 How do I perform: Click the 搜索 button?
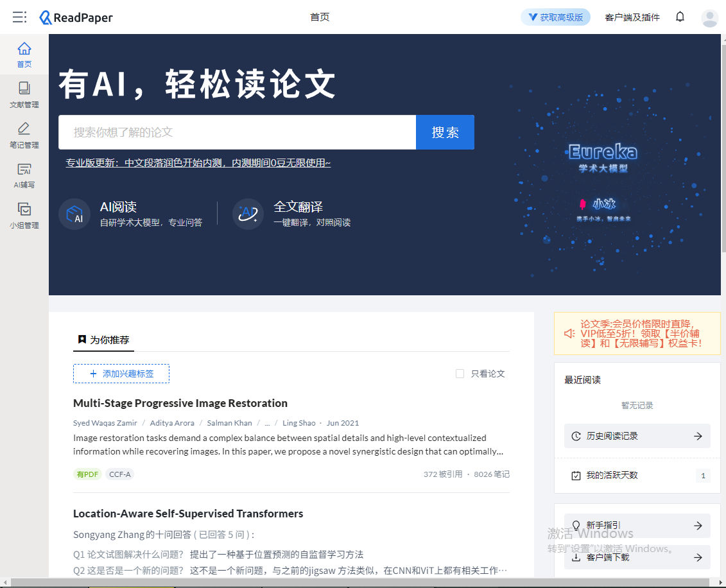coord(445,132)
